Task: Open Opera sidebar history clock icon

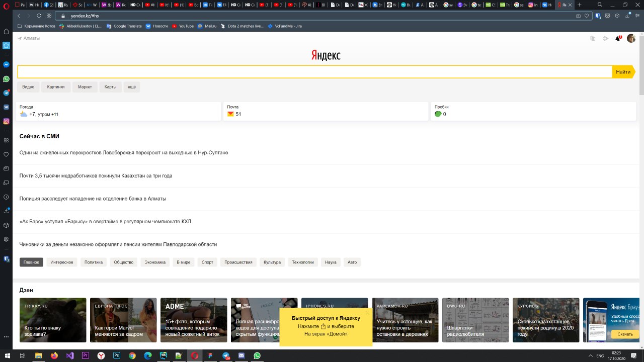Action: coord(6,197)
